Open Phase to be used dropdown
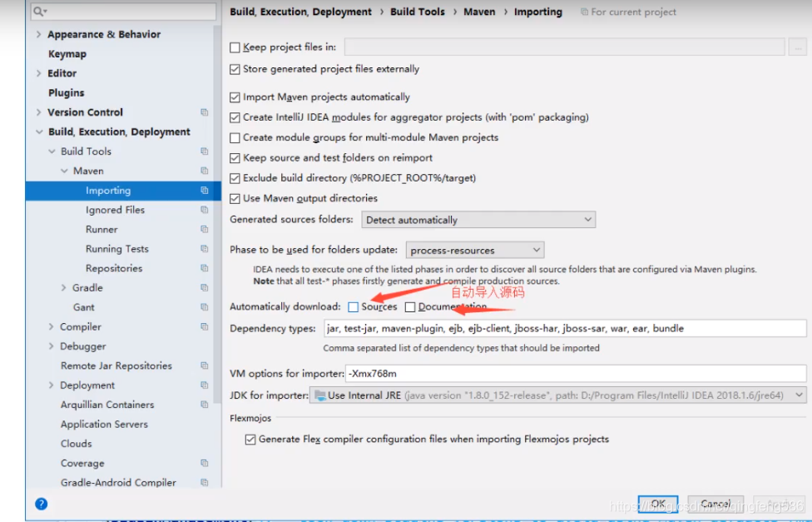Screen dimensions: 812x522 click(475, 251)
